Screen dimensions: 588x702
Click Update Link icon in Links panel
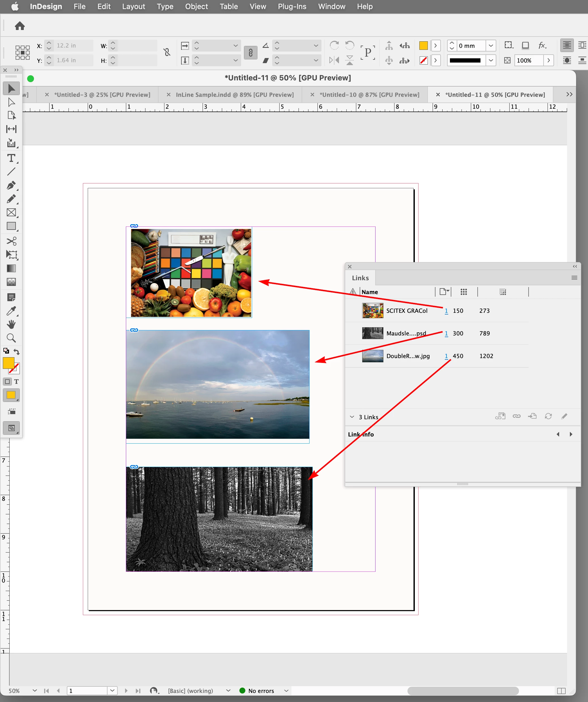tap(548, 416)
